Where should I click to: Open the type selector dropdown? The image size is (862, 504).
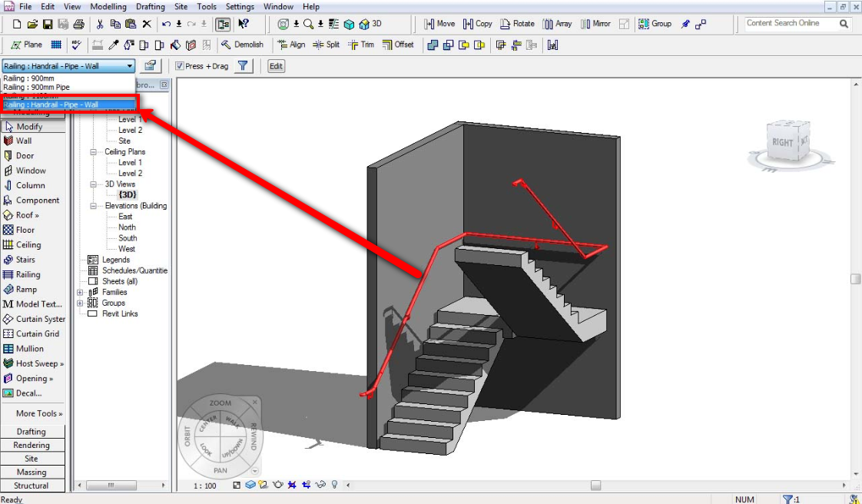(128, 65)
